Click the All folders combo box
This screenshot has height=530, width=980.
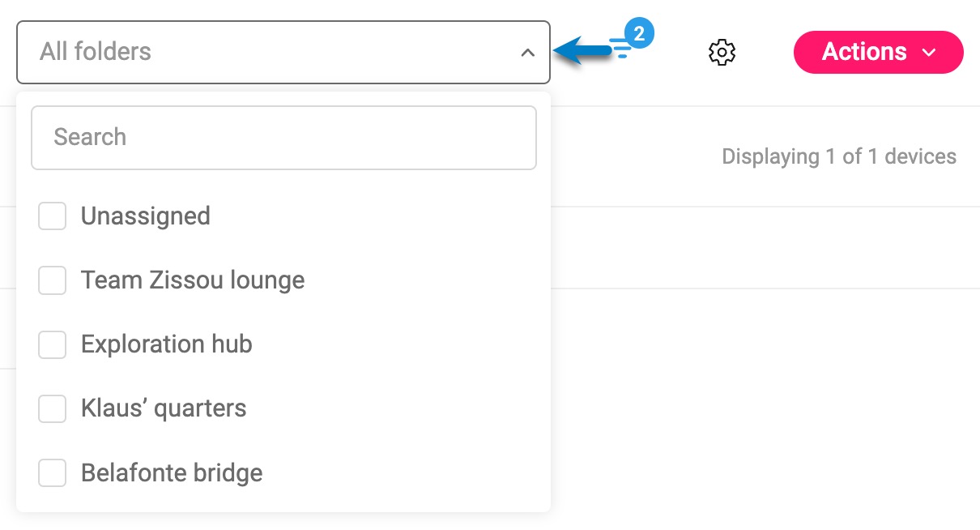(283, 52)
